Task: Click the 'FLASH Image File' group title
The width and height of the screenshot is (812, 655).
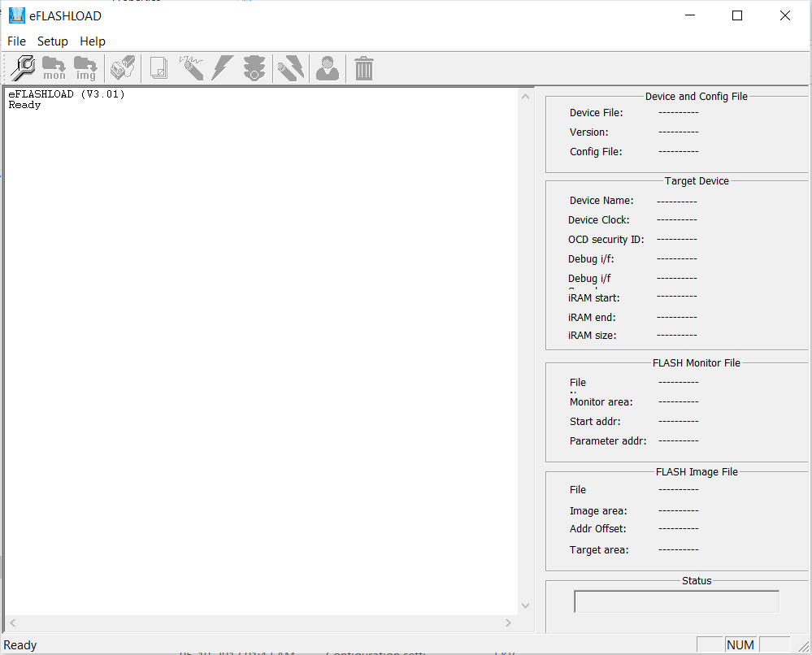Action: (697, 471)
